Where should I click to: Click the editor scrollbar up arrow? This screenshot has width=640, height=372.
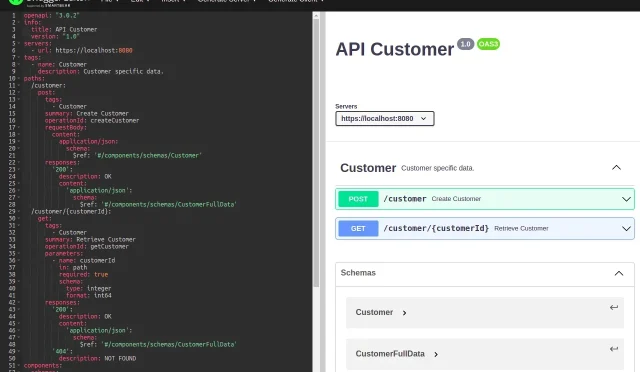(x=316, y=16)
